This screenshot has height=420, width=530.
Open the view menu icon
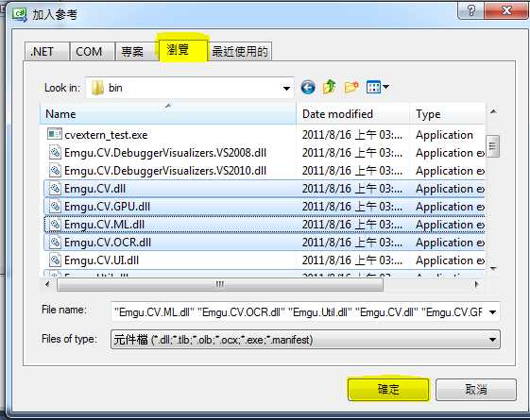click(373, 87)
